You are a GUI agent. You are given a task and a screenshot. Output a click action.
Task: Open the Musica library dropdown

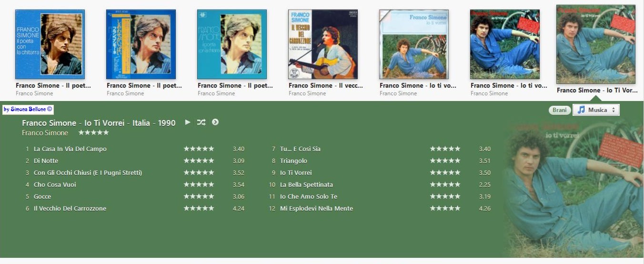click(x=596, y=110)
